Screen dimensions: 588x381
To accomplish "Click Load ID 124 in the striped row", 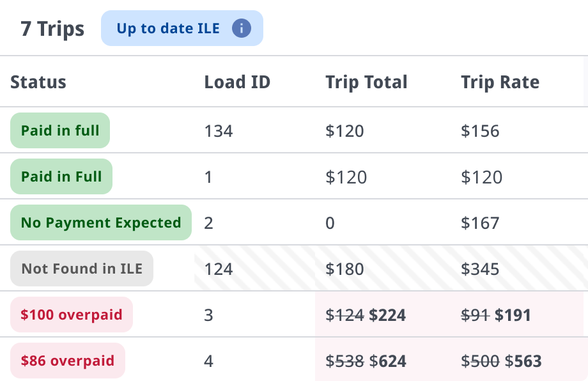I will (x=218, y=269).
